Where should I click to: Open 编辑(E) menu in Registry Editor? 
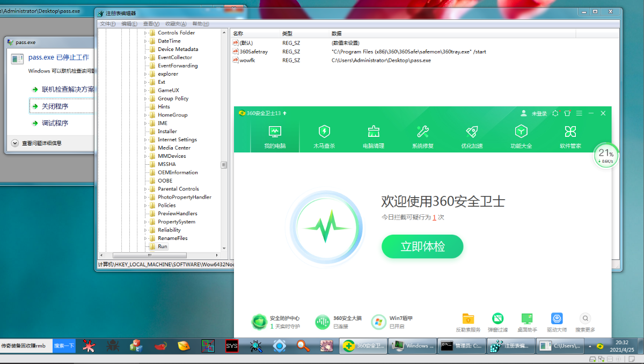[129, 24]
